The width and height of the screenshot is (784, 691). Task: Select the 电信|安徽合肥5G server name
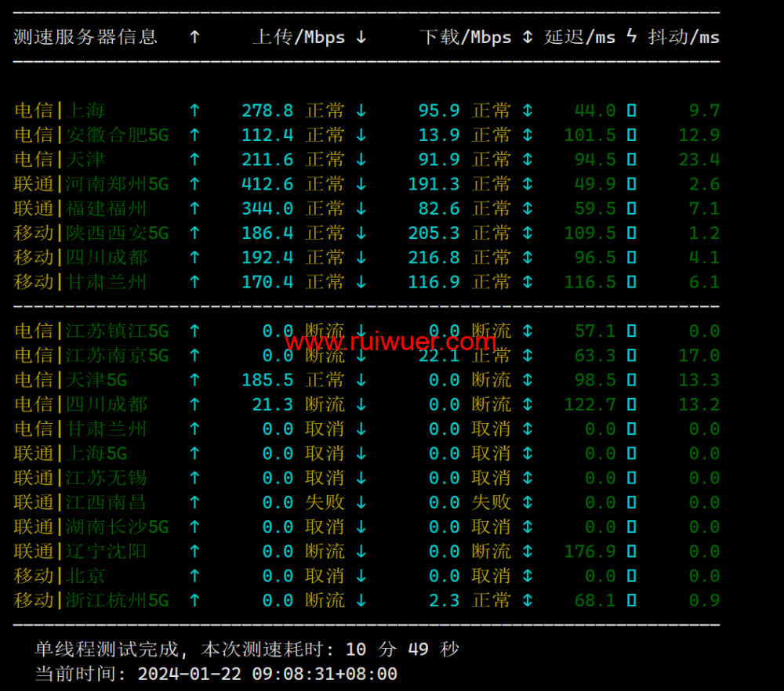[92, 136]
